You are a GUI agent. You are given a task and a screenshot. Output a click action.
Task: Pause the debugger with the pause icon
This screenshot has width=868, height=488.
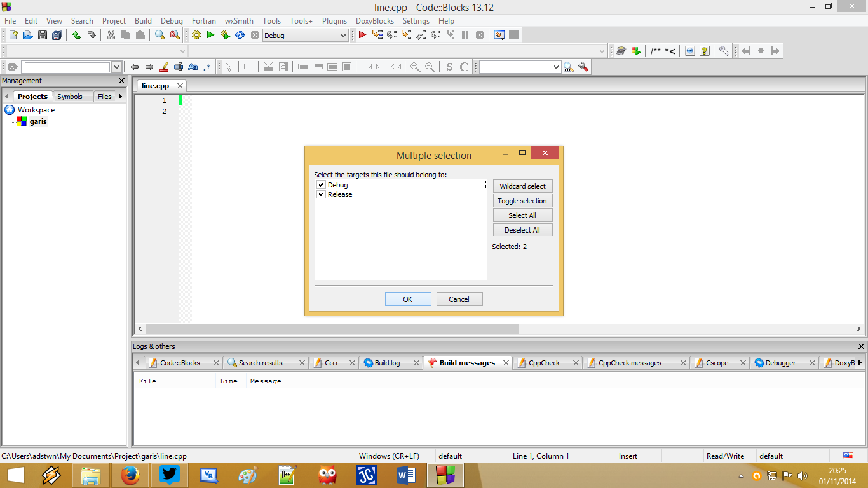465,35
